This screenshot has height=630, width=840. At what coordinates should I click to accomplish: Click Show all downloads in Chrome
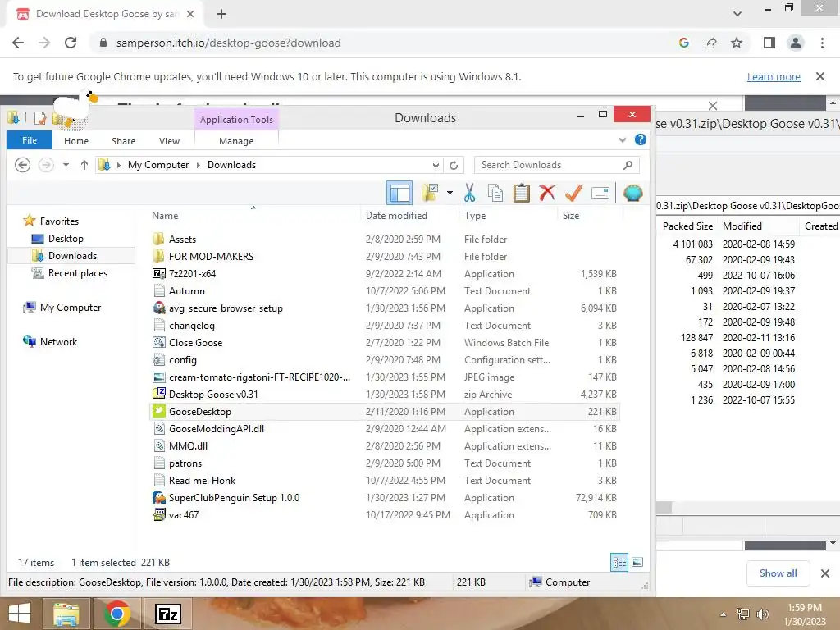point(778,573)
